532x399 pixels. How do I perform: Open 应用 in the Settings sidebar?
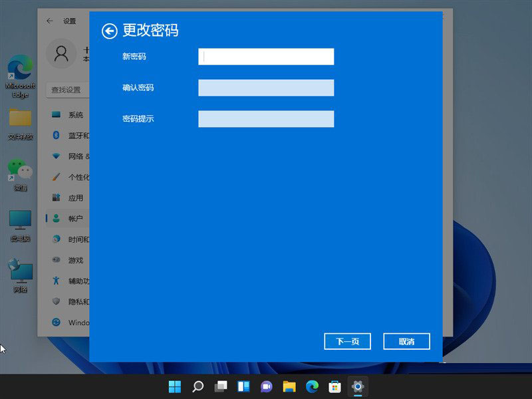click(x=68, y=198)
